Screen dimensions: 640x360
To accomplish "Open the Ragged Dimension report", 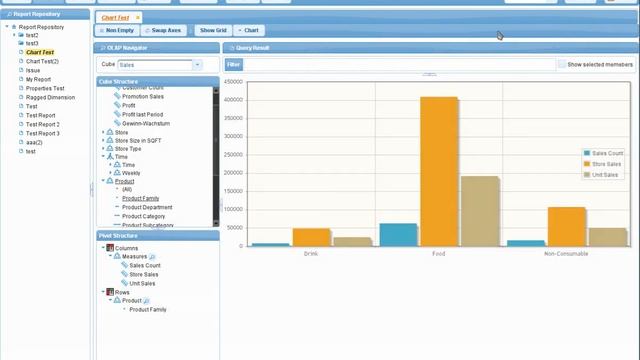I will coord(50,97).
